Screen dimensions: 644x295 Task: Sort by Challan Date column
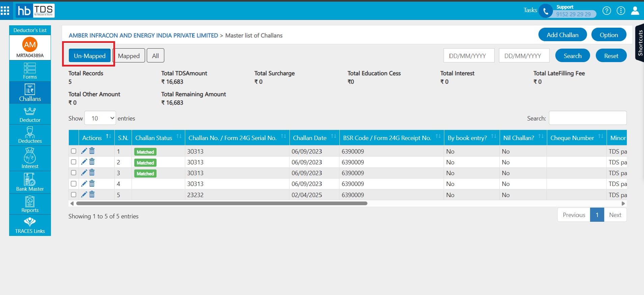coord(314,138)
